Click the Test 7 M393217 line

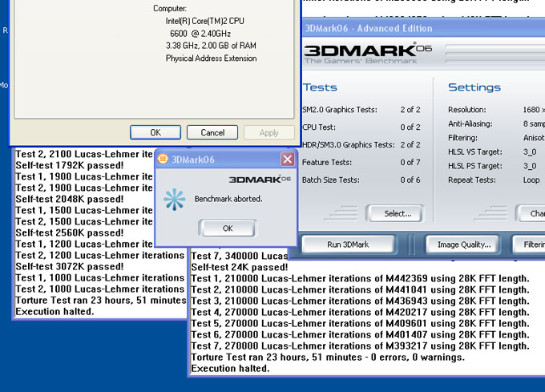pos(360,346)
